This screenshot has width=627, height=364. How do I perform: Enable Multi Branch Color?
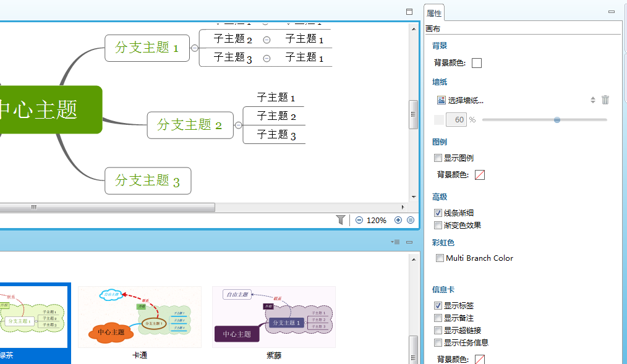click(x=440, y=258)
